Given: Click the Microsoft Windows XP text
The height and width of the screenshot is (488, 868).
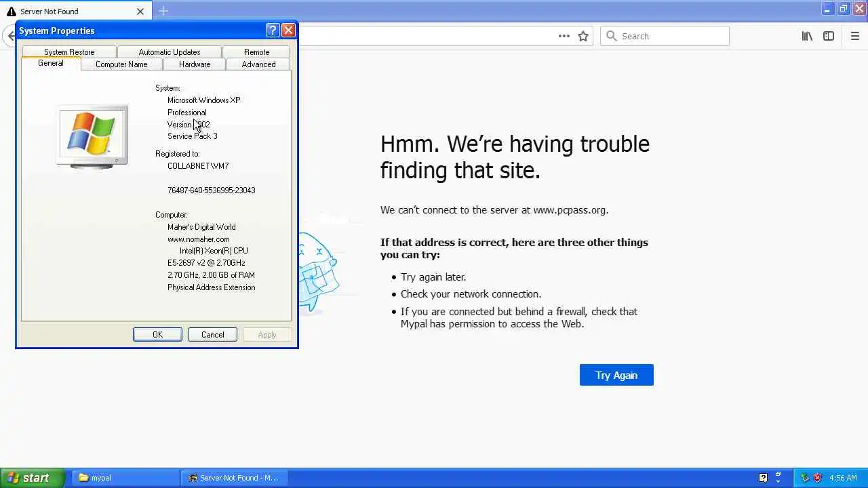Looking at the screenshot, I should 204,100.
